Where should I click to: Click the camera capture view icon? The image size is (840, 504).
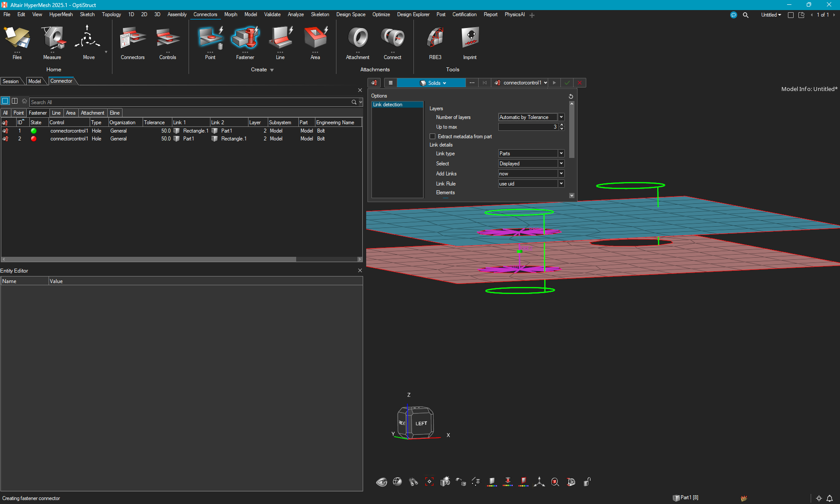coord(445,482)
